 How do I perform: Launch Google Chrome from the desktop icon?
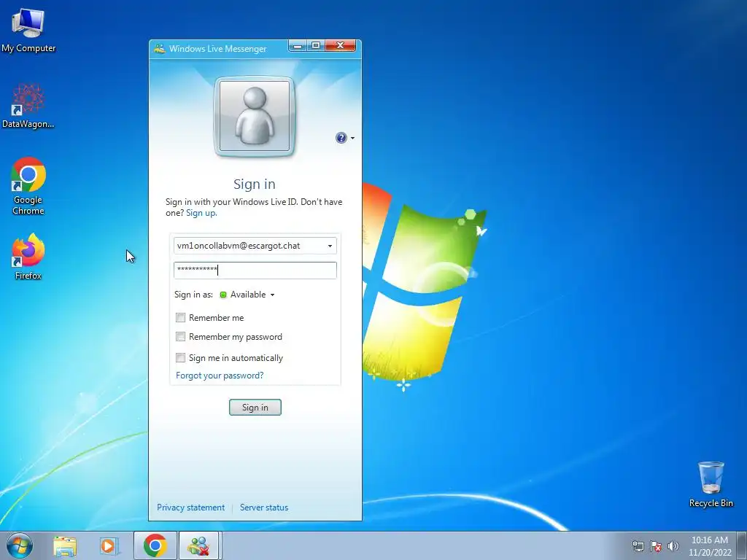(x=28, y=186)
